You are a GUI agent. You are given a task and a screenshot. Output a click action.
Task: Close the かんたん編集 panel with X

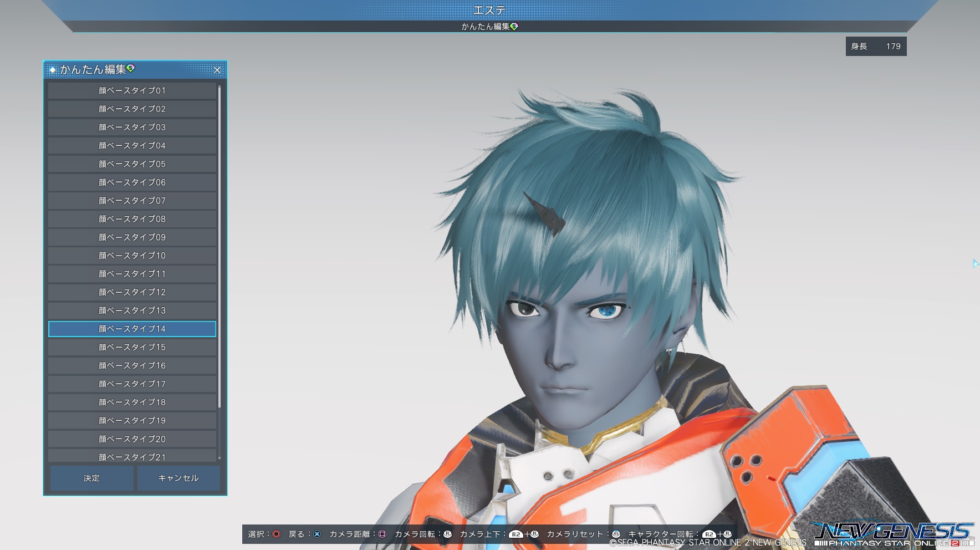tap(217, 70)
